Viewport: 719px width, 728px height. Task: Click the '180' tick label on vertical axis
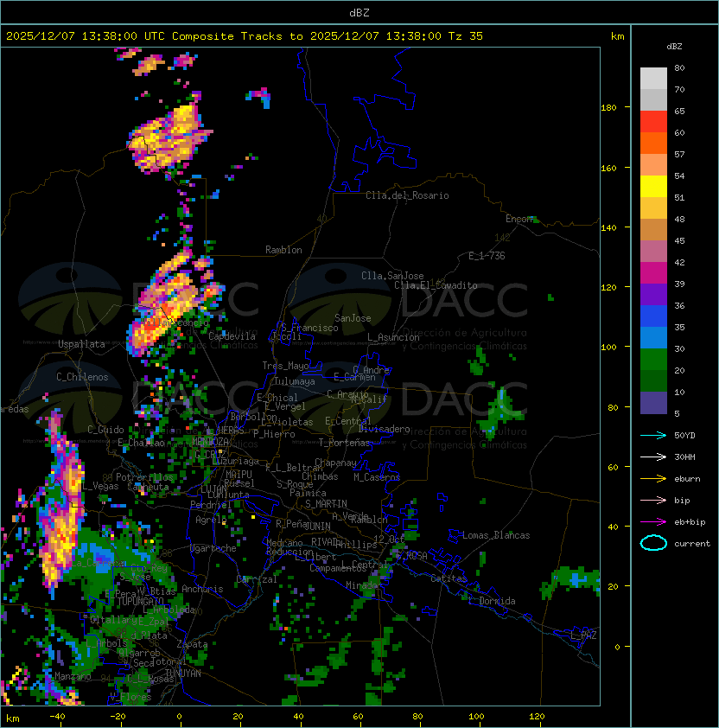tap(608, 107)
